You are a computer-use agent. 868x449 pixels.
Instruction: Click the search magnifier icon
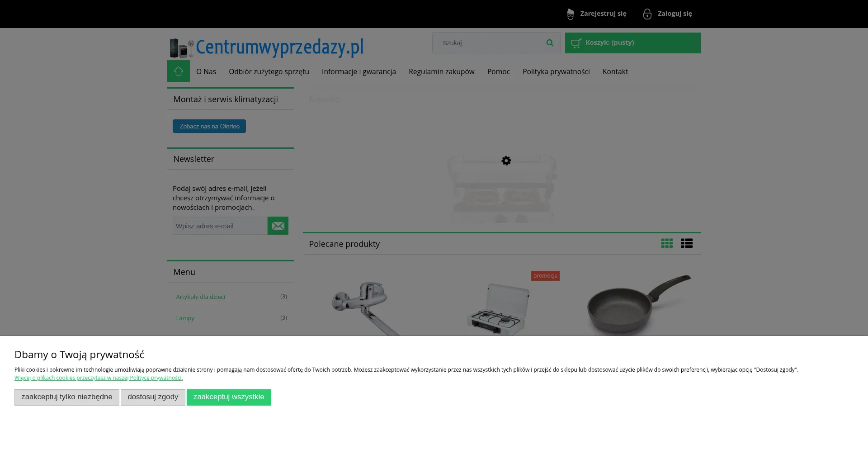[550, 43]
